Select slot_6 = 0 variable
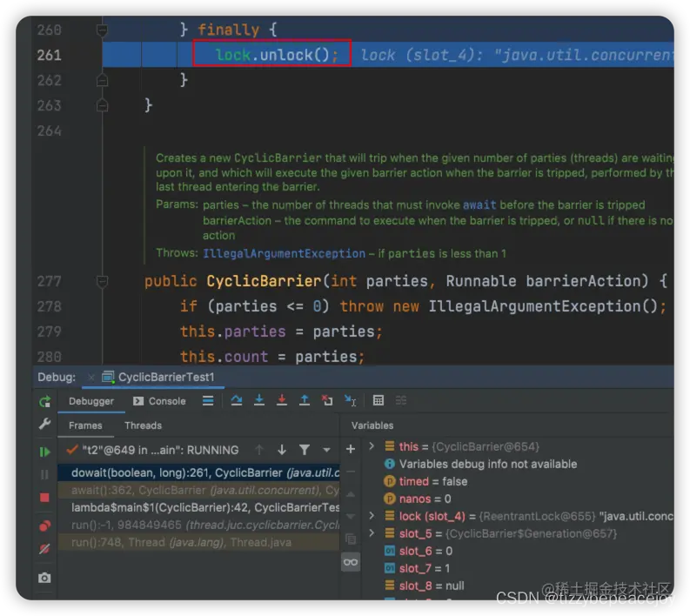The height and width of the screenshot is (616, 690). click(419, 551)
